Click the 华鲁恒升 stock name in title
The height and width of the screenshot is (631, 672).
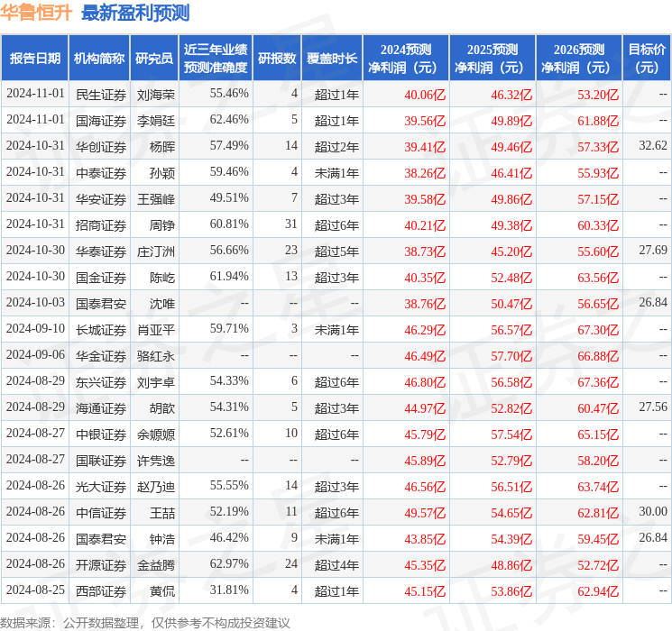pyautogui.click(x=38, y=13)
